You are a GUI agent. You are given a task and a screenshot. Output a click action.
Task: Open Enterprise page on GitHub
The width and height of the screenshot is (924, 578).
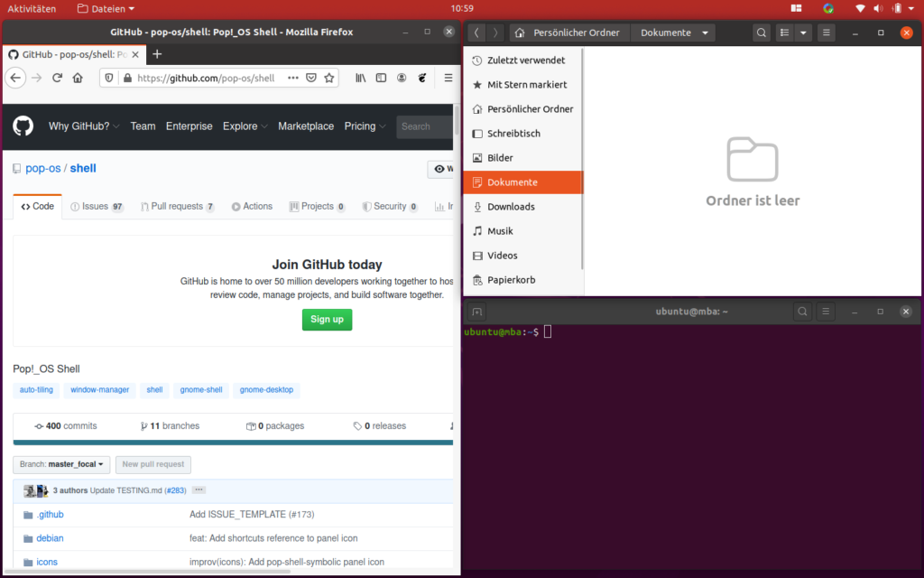point(189,126)
